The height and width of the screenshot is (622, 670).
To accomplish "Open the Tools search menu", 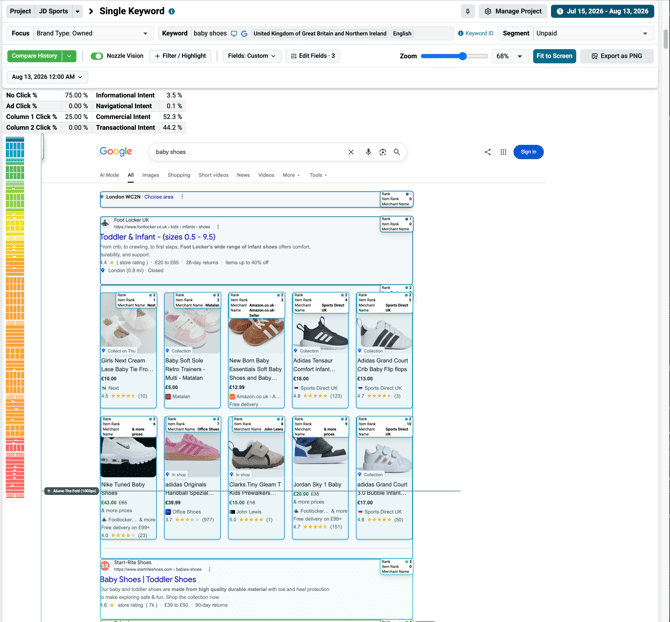I will (318, 175).
